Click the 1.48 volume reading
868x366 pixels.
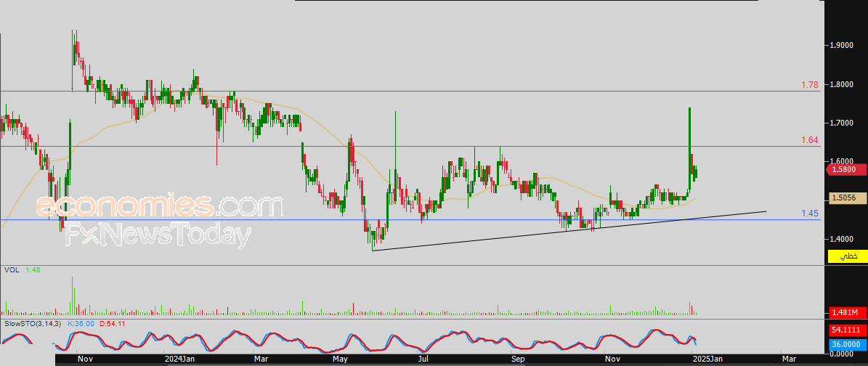point(33,269)
